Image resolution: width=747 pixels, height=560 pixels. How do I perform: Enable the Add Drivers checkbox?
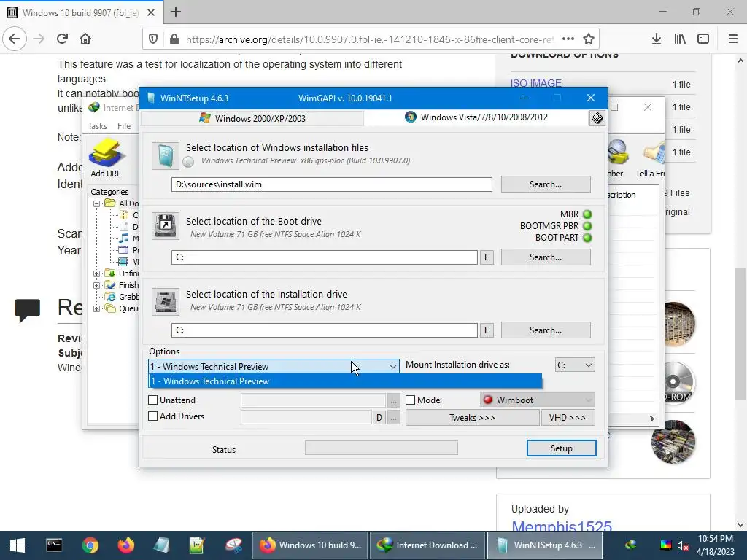click(153, 416)
